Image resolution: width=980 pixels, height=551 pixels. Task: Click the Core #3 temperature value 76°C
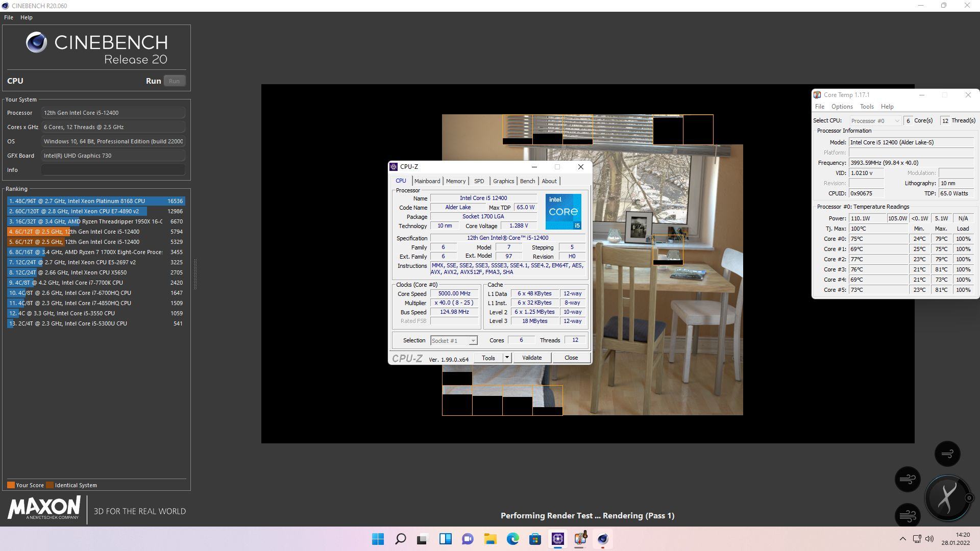878,269
